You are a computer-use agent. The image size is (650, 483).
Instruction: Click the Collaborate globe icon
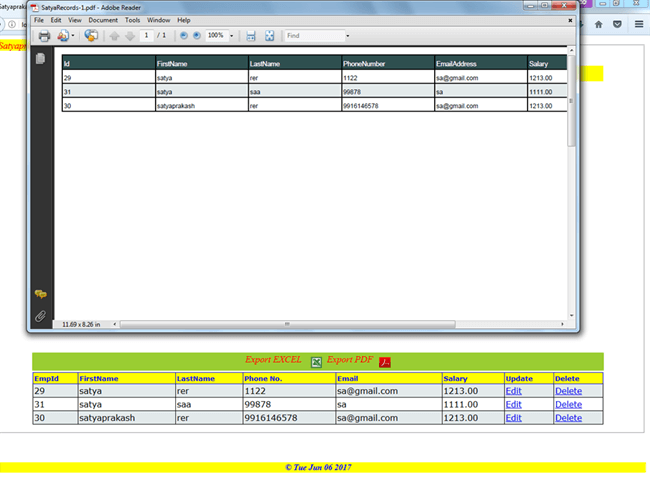click(x=91, y=36)
